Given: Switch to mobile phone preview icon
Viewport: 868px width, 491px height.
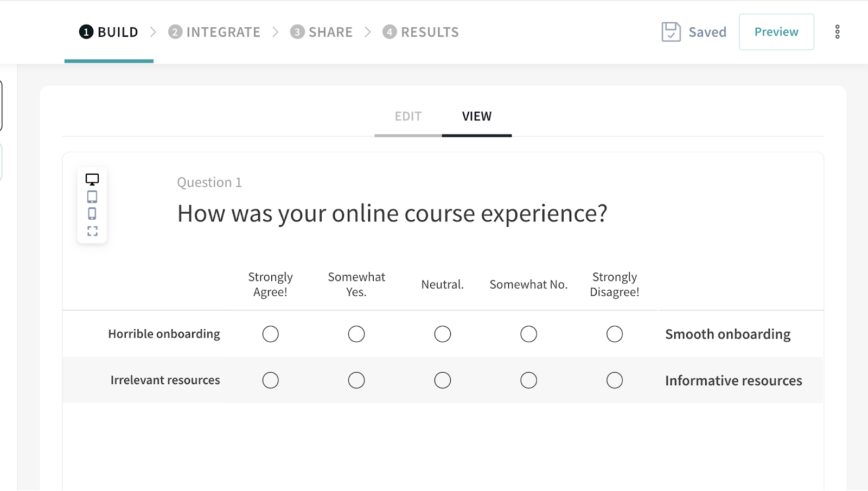Looking at the screenshot, I should click(x=92, y=214).
